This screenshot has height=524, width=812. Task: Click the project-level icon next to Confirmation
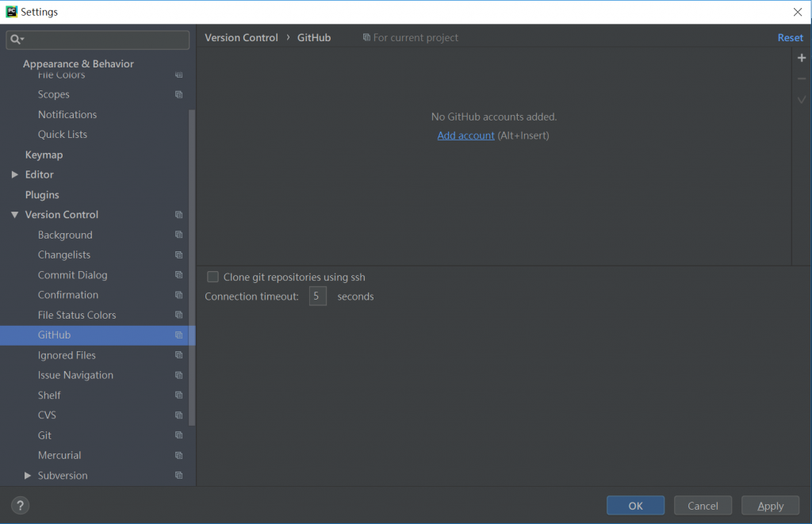[178, 295]
